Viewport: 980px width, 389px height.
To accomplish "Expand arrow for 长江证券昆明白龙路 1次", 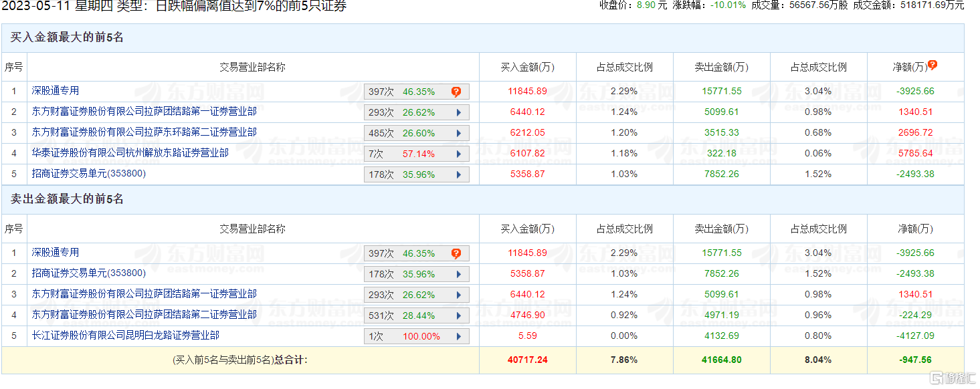I will (459, 336).
